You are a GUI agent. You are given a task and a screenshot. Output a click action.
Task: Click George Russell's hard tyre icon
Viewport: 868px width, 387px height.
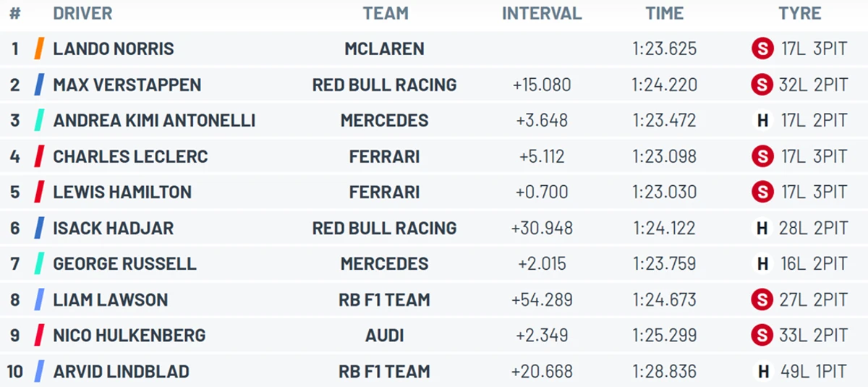point(762,264)
